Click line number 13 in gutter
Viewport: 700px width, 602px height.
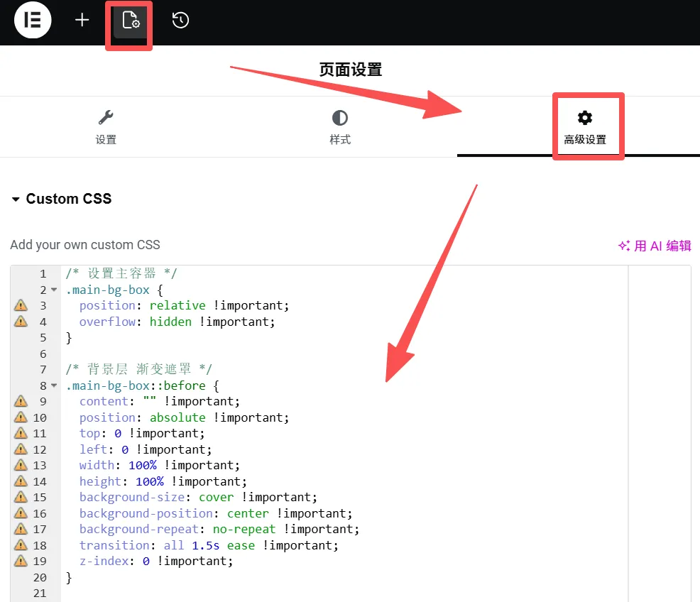(40, 465)
